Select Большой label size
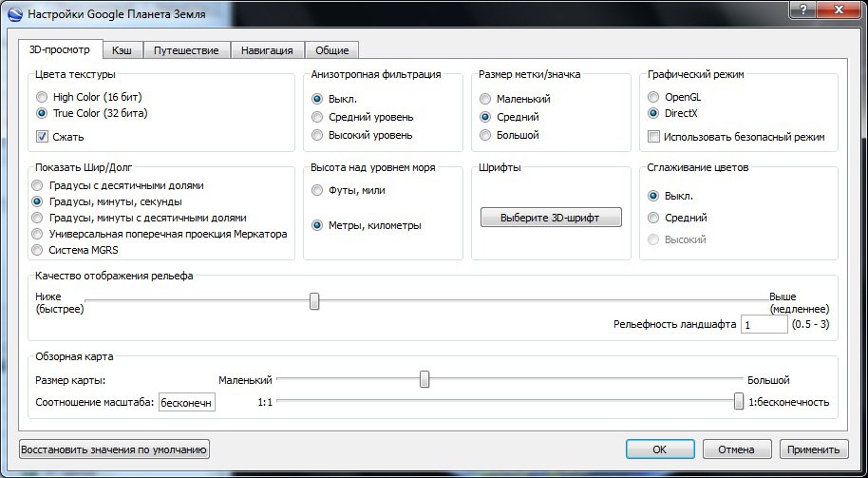Viewport: 868px width, 478px height. tap(510, 135)
